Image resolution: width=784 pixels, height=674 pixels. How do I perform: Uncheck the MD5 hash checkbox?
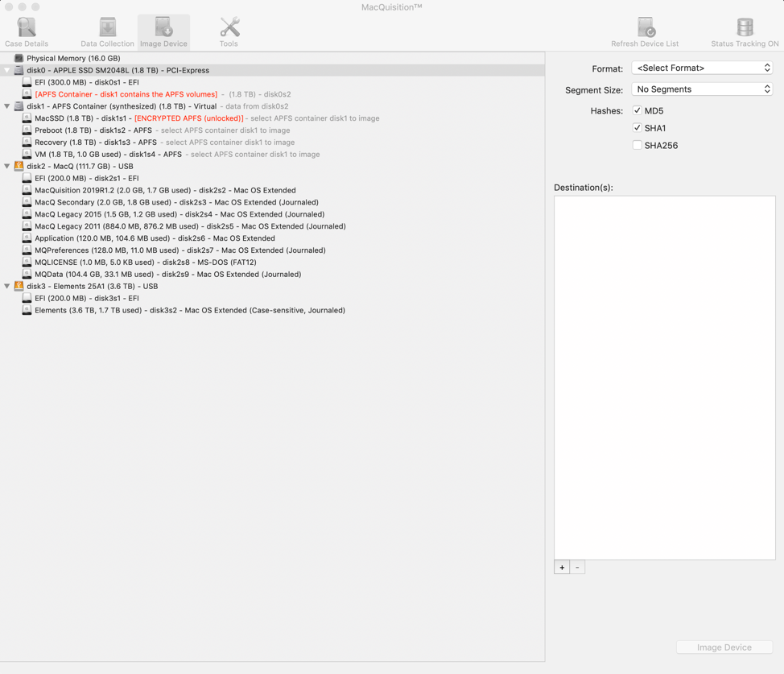click(637, 110)
